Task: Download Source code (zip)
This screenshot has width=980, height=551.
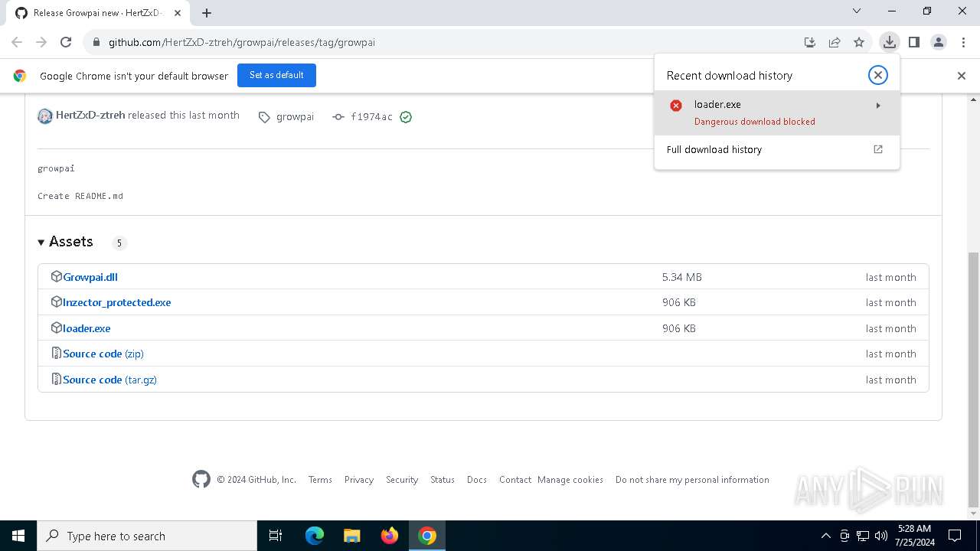Action: 103,354
